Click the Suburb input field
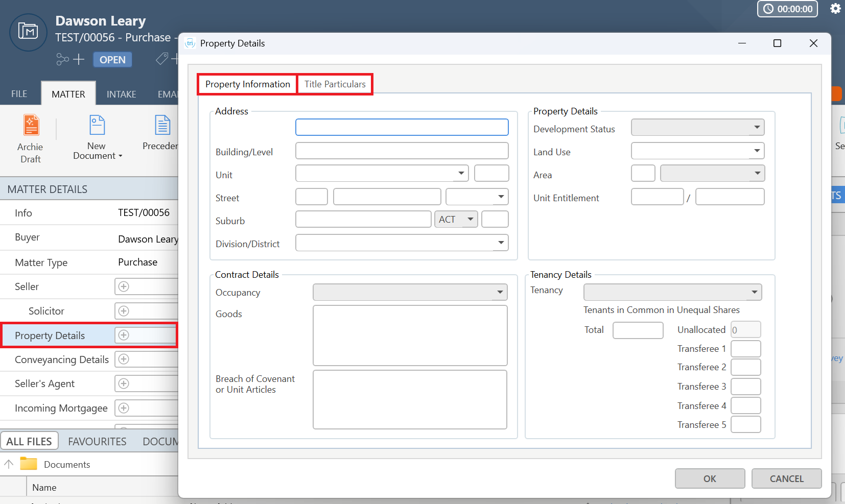 point(363,220)
